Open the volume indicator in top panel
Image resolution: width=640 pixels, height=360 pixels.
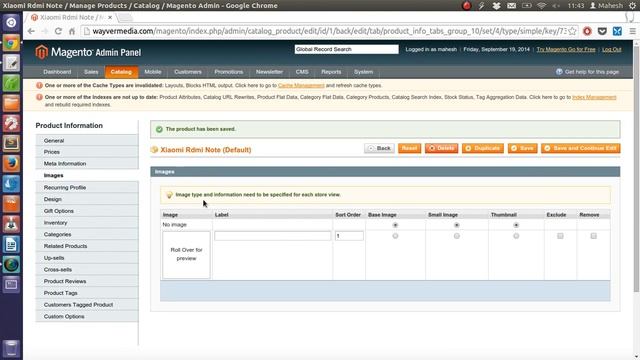tap(556, 6)
